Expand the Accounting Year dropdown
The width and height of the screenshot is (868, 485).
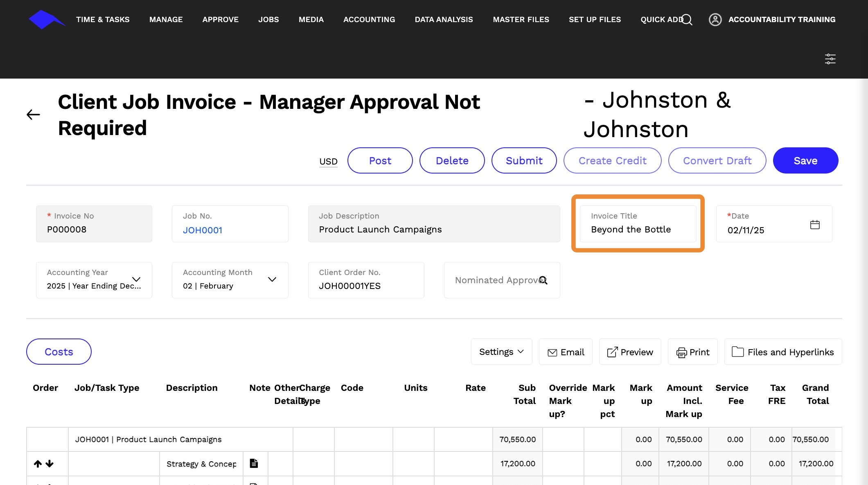click(136, 279)
